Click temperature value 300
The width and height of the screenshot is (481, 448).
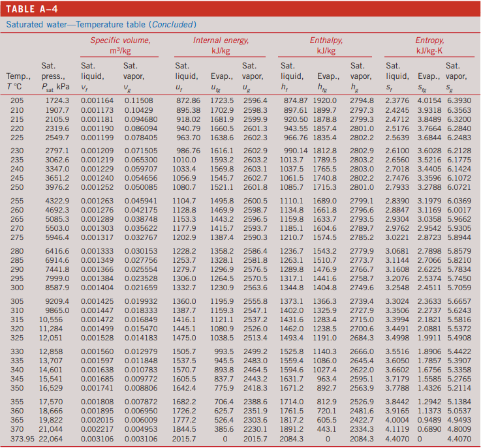click(x=17, y=288)
